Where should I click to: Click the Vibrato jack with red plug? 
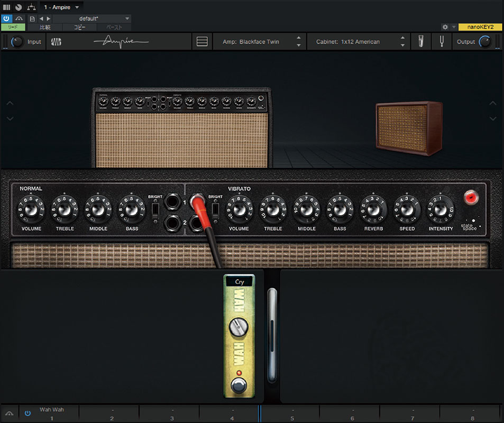coord(197,201)
